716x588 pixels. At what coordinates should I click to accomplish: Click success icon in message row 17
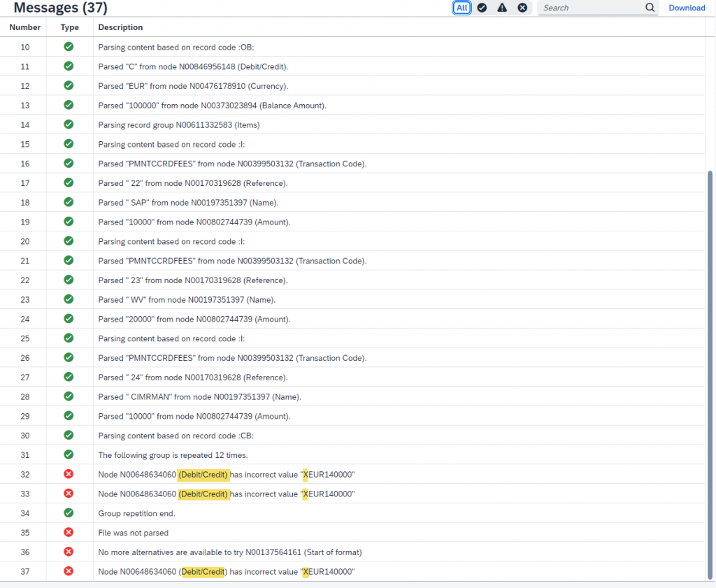[x=69, y=182]
